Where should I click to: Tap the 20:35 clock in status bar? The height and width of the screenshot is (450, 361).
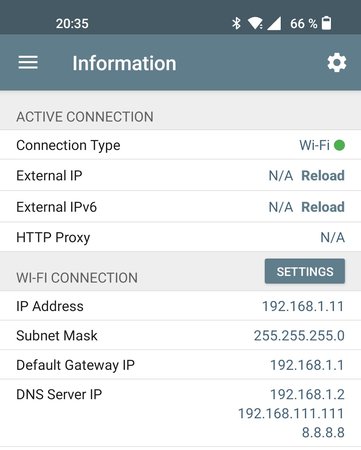point(72,24)
